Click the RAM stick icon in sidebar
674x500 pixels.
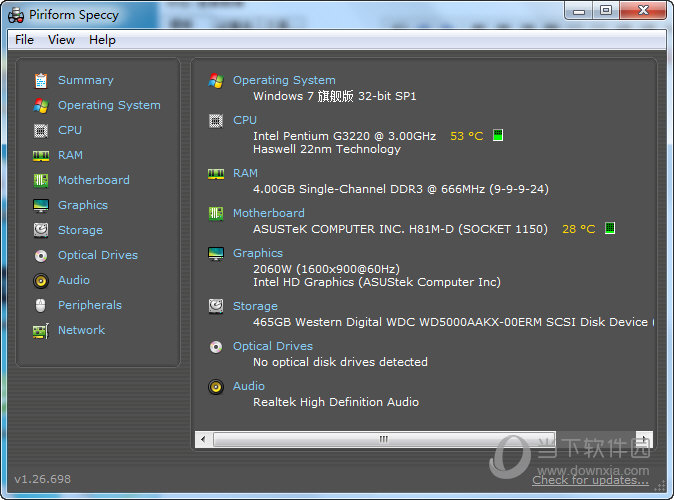(41, 156)
